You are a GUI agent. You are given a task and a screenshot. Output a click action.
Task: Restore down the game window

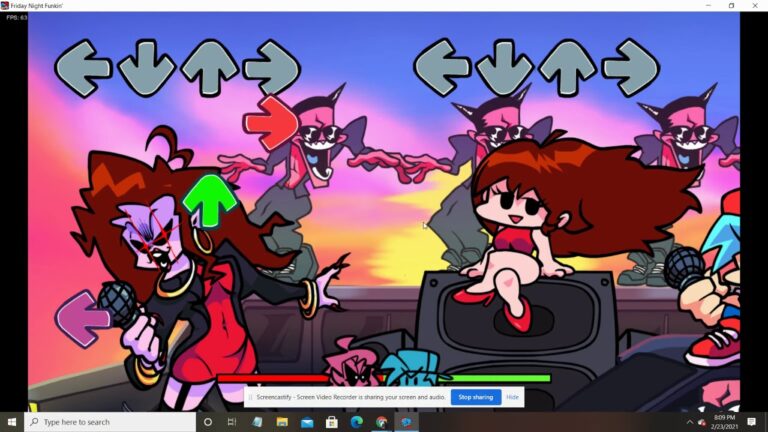[x=731, y=5]
